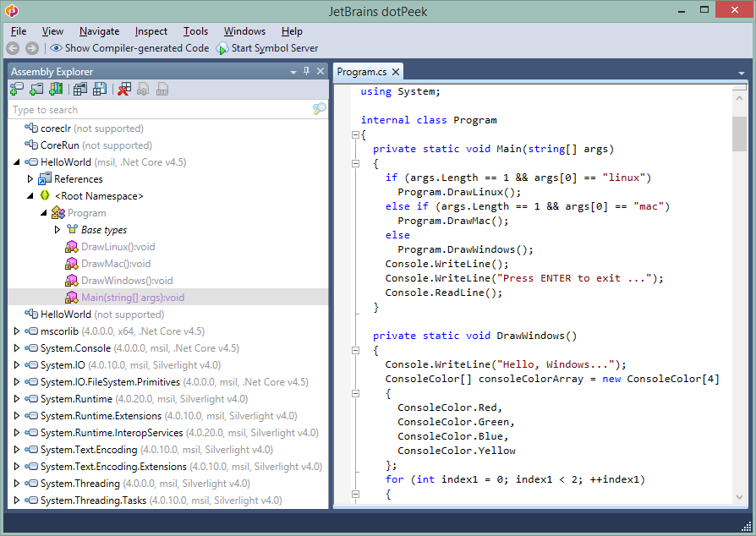
Task: Click the Root Namespace braces icon
Action: 45,195
